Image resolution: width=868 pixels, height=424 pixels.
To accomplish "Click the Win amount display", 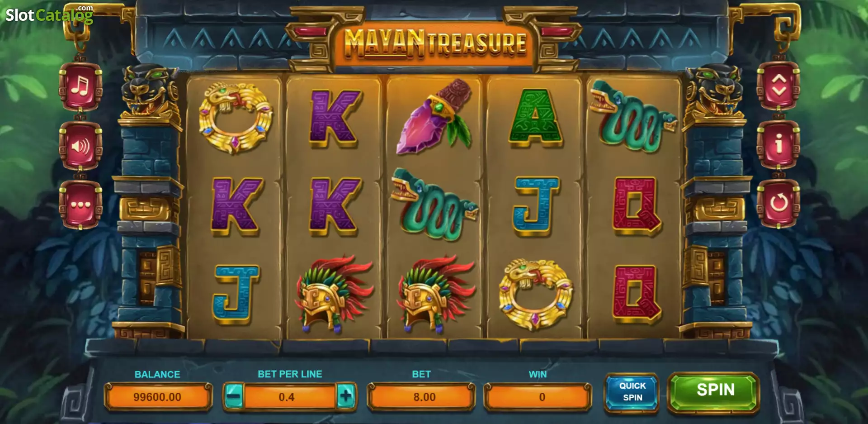I will click(538, 397).
